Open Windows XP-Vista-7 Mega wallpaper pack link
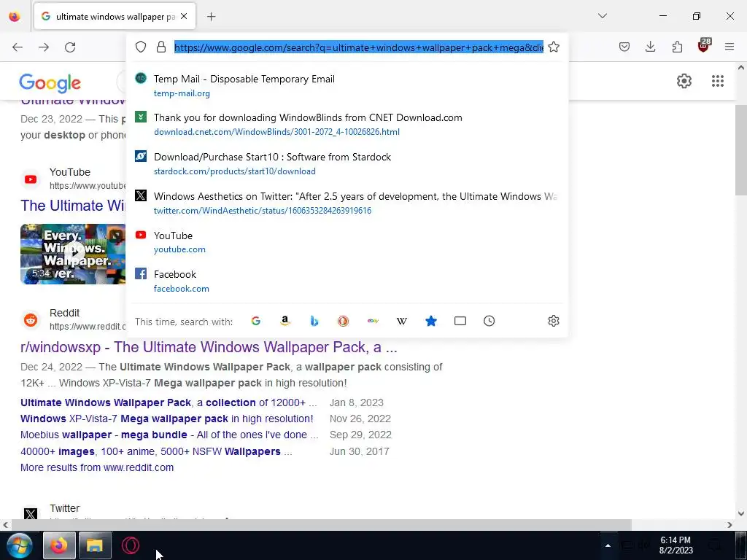 [x=167, y=419]
